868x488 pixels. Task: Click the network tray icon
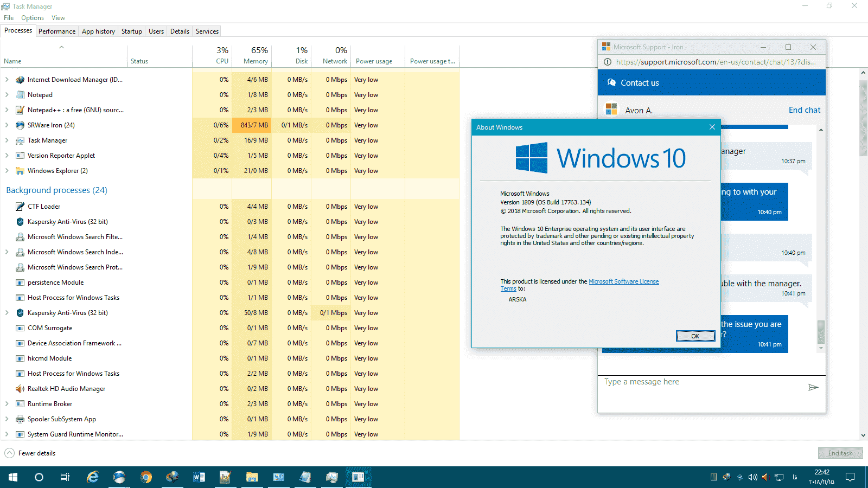click(x=779, y=477)
